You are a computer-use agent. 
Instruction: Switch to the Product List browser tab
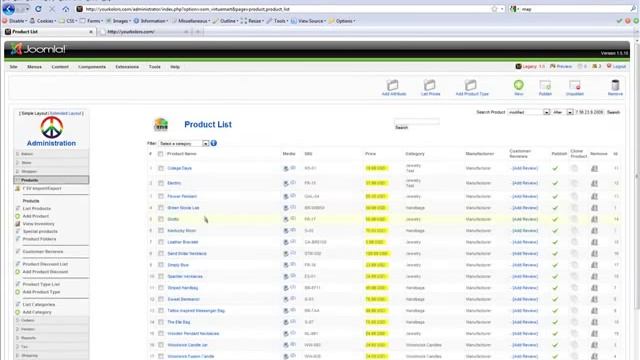pos(49,31)
